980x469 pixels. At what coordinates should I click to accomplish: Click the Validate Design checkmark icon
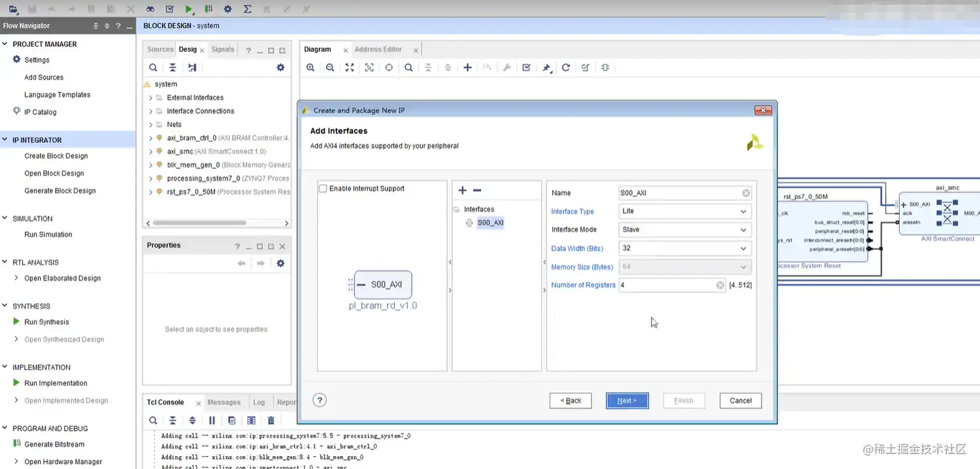tap(526, 67)
